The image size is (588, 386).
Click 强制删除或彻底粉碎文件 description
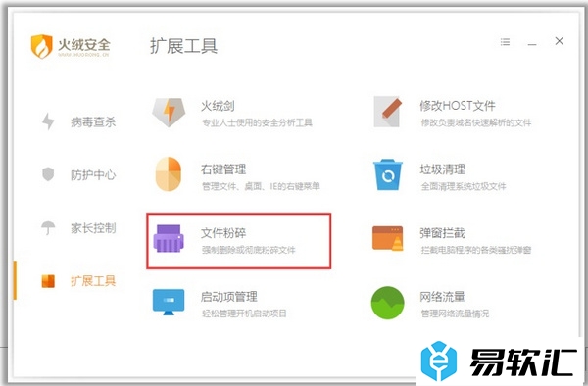(x=249, y=250)
